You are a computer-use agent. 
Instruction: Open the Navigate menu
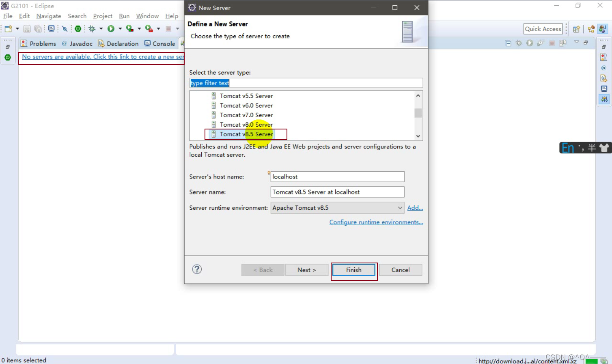click(49, 16)
